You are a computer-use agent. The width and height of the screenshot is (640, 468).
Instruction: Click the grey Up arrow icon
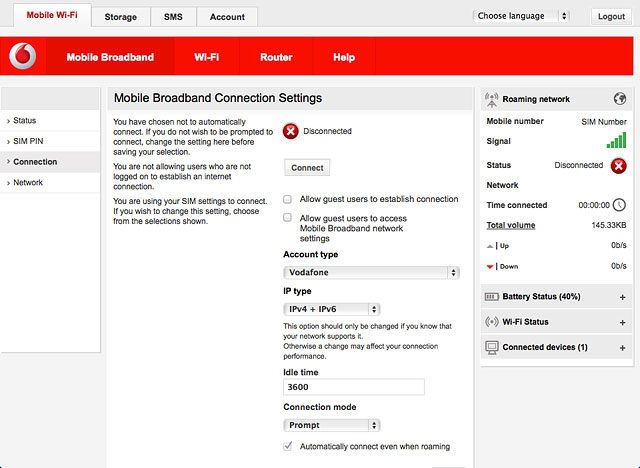pos(490,246)
